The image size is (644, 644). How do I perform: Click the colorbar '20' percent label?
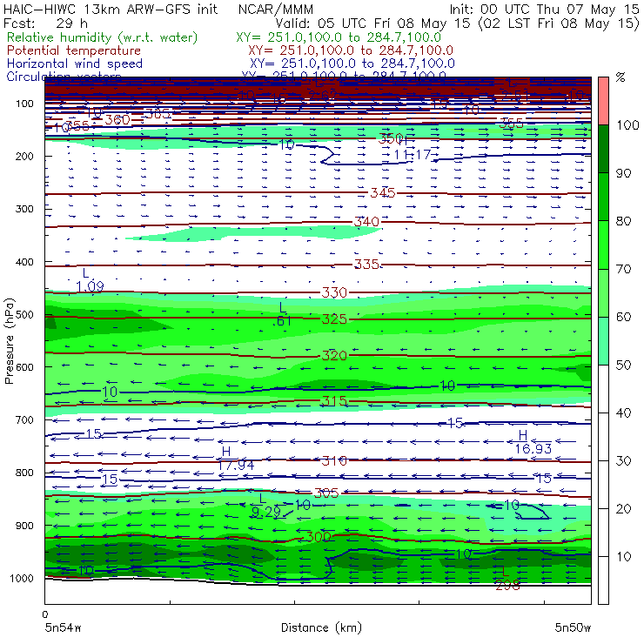coord(623,509)
